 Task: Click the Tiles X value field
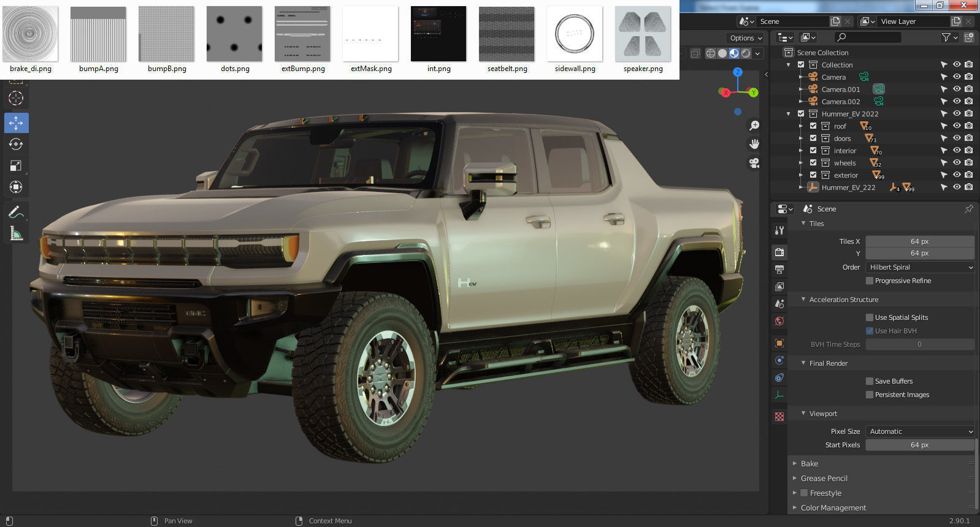click(x=920, y=241)
